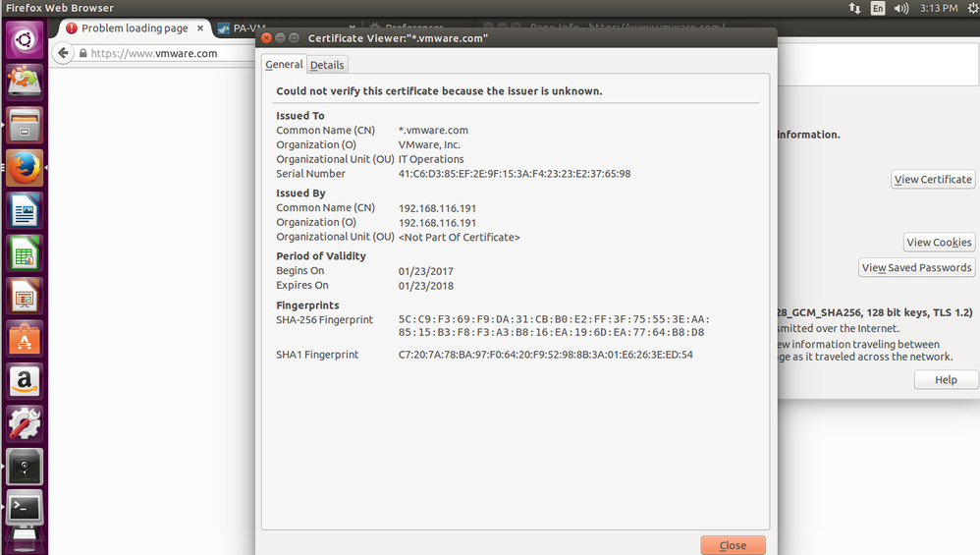
Task: Close the 'Problem loading page' tab
Action: point(200,28)
